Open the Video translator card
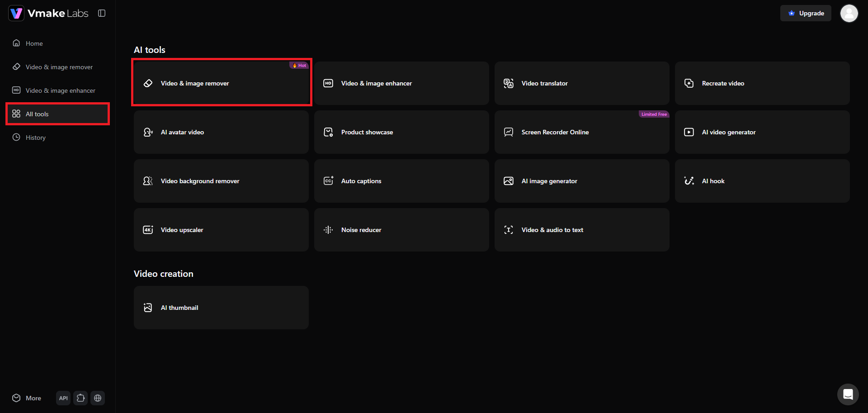 582,83
